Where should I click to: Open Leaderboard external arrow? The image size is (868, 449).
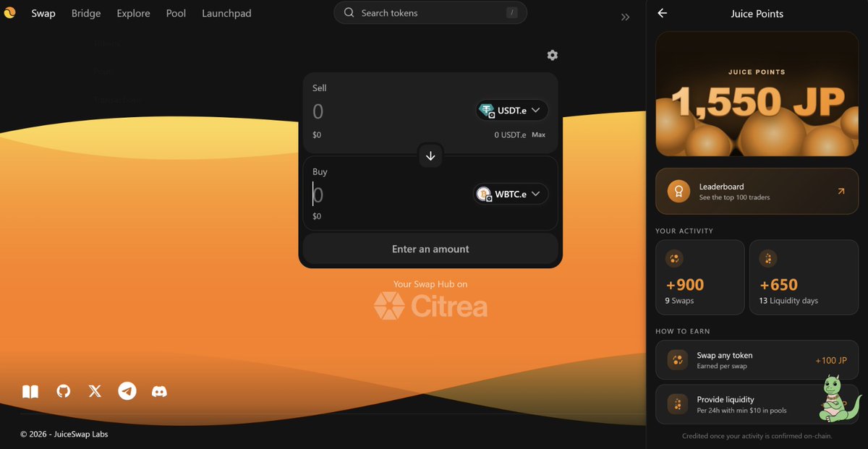841,192
